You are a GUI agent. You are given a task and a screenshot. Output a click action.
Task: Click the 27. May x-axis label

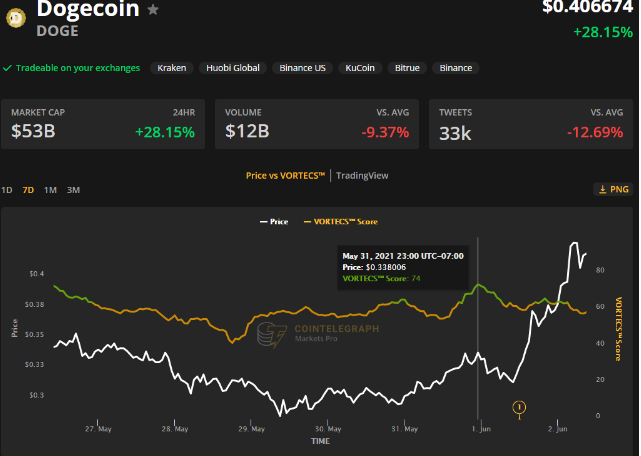[x=98, y=429]
